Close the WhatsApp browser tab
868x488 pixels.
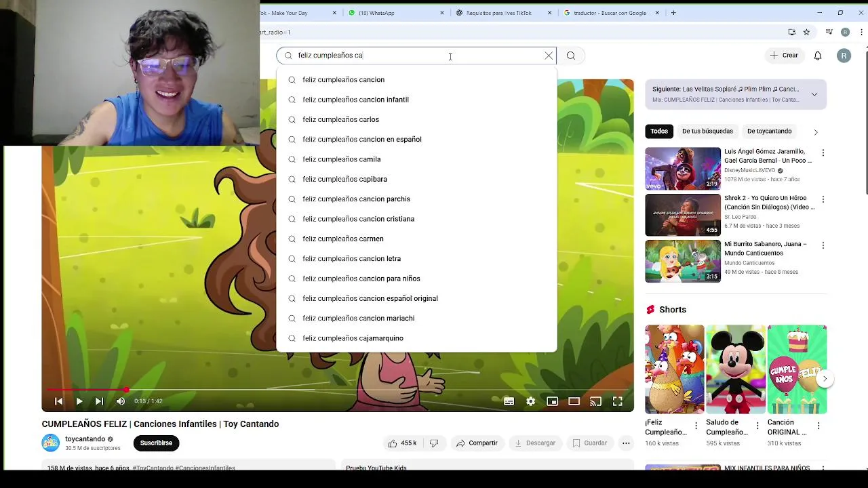(x=442, y=13)
